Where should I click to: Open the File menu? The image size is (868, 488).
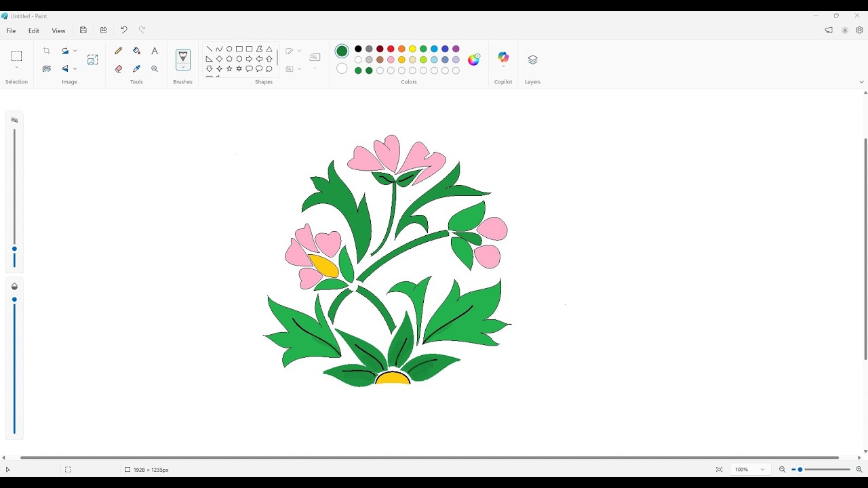point(11,30)
